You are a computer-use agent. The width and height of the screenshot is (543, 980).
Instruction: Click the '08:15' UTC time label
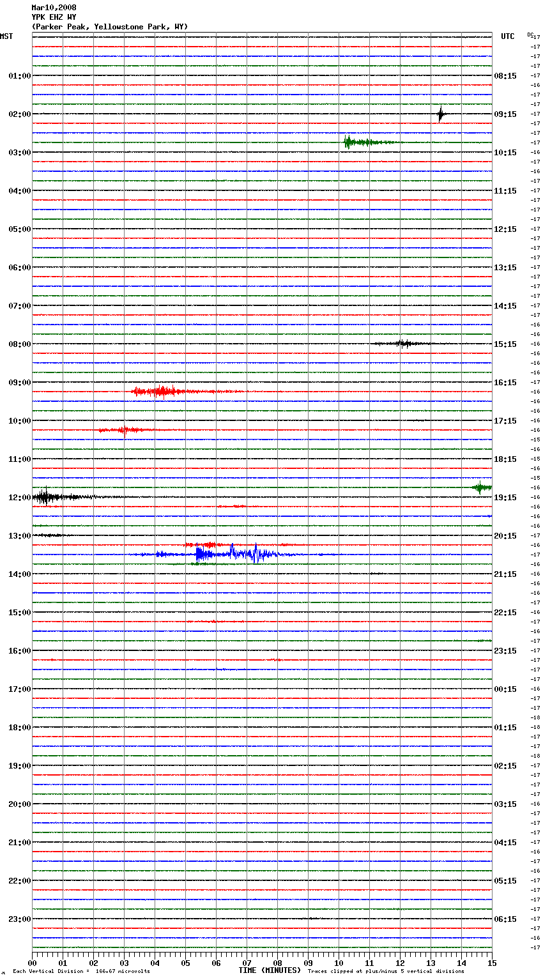click(x=505, y=76)
